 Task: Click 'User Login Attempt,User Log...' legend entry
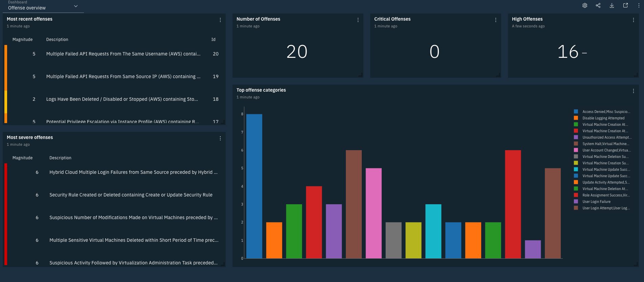tap(606, 208)
